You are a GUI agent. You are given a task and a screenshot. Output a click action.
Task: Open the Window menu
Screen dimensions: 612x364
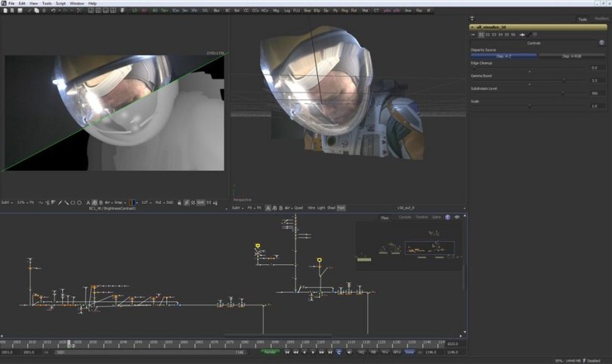pos(77,3)
